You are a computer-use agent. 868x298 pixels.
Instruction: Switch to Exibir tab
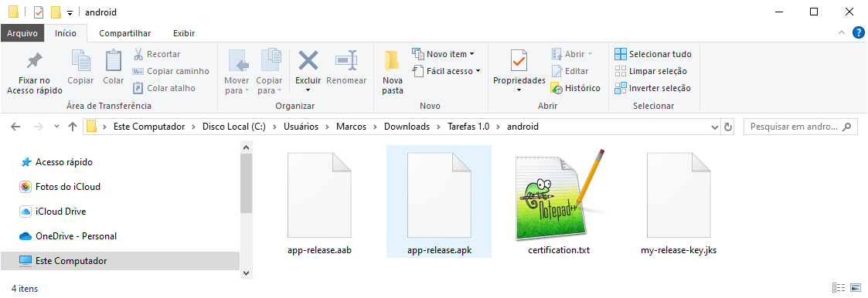coord(184,33)
